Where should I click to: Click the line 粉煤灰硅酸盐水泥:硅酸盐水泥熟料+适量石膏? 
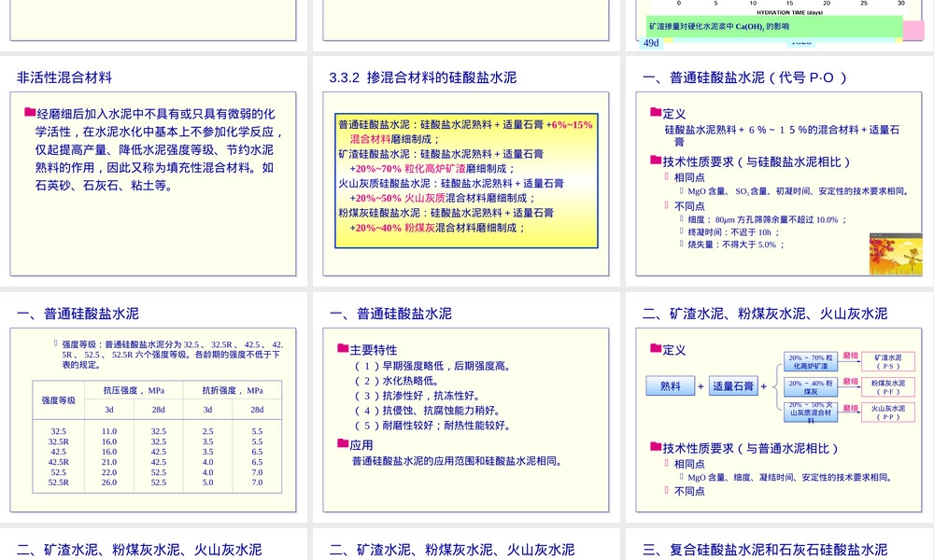tap(446, 213)
